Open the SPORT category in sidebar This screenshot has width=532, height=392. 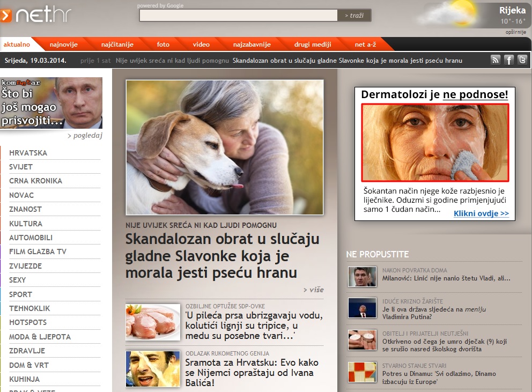tap(20, 294)
